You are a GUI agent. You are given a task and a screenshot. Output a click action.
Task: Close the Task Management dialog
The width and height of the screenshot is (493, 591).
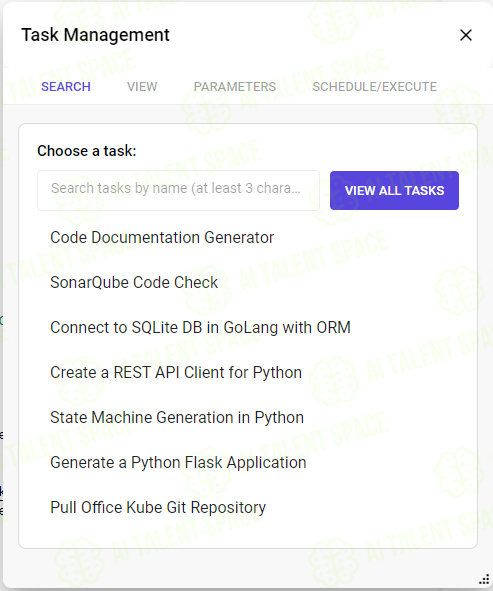coord(466,35)
